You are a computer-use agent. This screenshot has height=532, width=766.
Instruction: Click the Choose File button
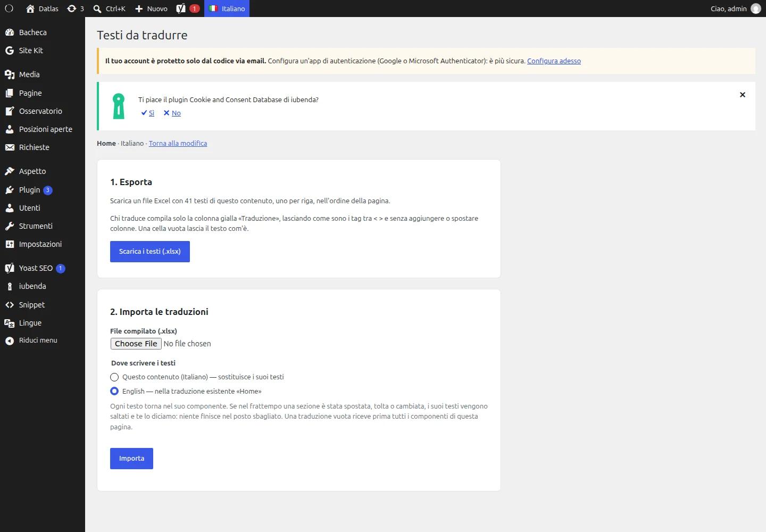point(136,344)
